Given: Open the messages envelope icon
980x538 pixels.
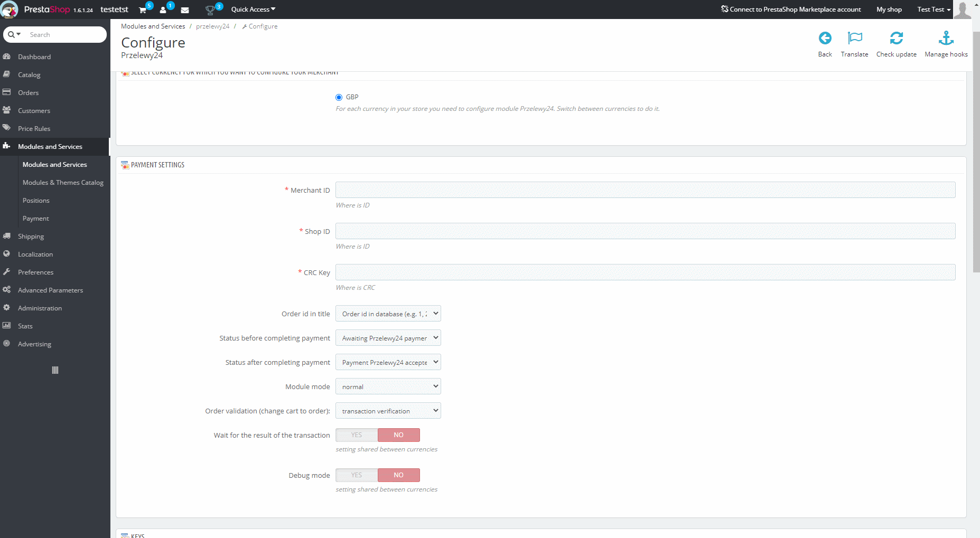Looking at the screenshot, I should pyautogui.click(x=185, y=9).
